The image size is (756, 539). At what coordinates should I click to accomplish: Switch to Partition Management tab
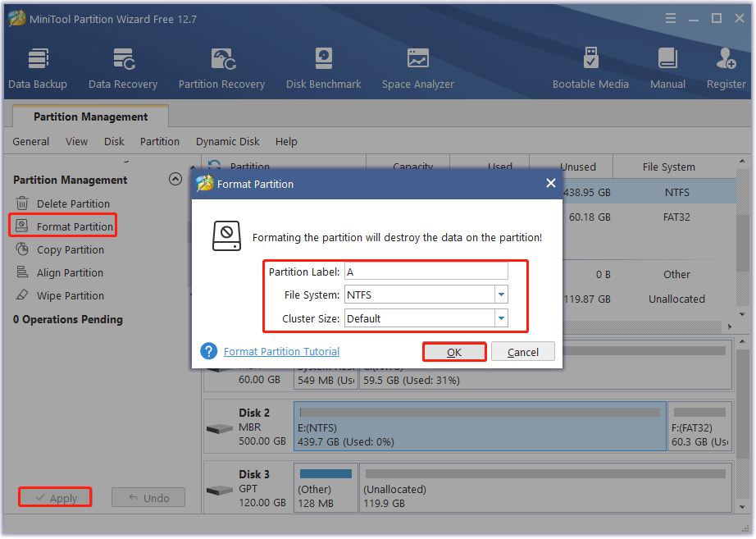point(91,116)
